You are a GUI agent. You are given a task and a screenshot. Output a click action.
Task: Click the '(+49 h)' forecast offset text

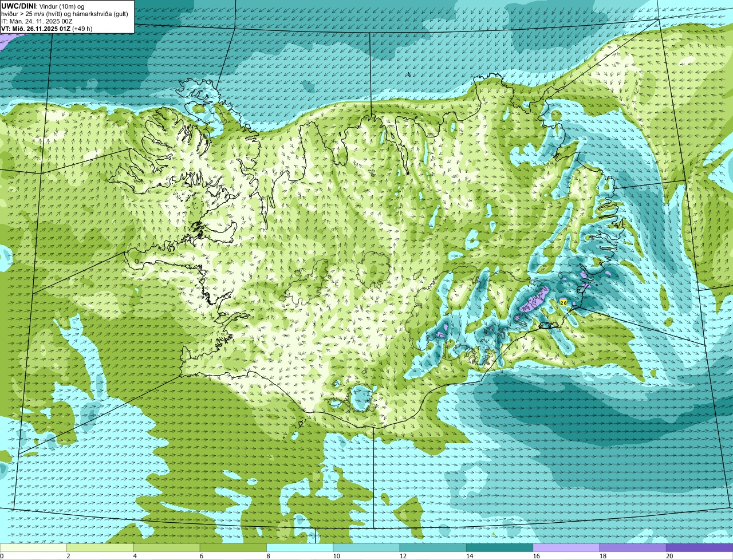(82, 29)
